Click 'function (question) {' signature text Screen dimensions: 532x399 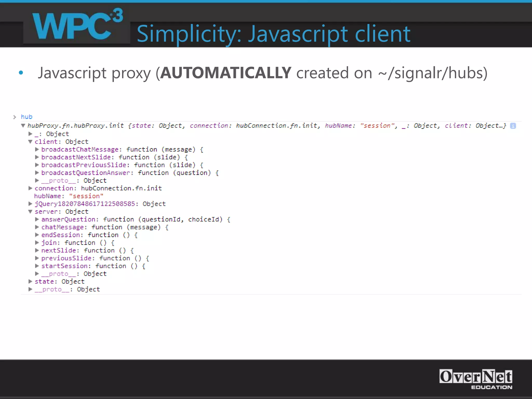[x=178, y=173]
